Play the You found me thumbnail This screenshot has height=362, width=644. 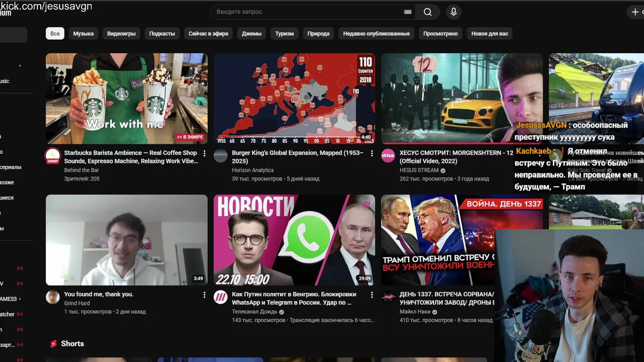pyautogui.click(x=126, y=240)
